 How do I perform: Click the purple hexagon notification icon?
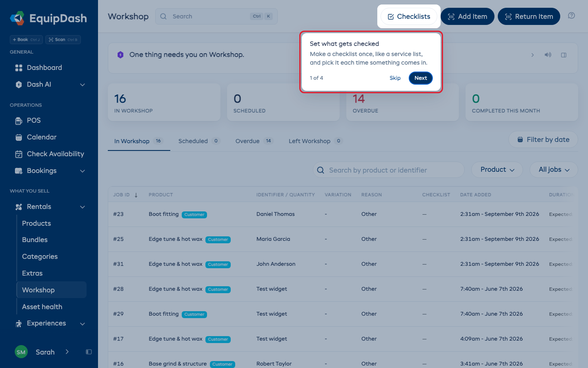point(120,55)
